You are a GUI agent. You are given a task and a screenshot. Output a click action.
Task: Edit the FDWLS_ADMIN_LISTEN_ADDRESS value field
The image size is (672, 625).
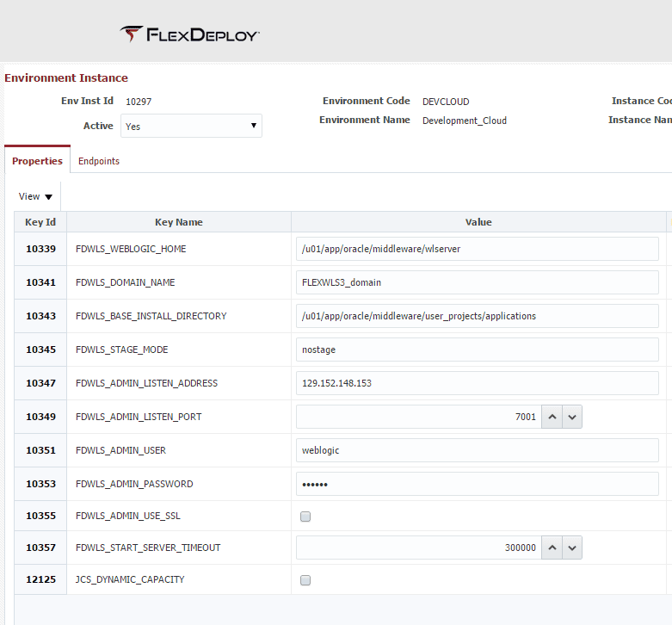(477, 383)
